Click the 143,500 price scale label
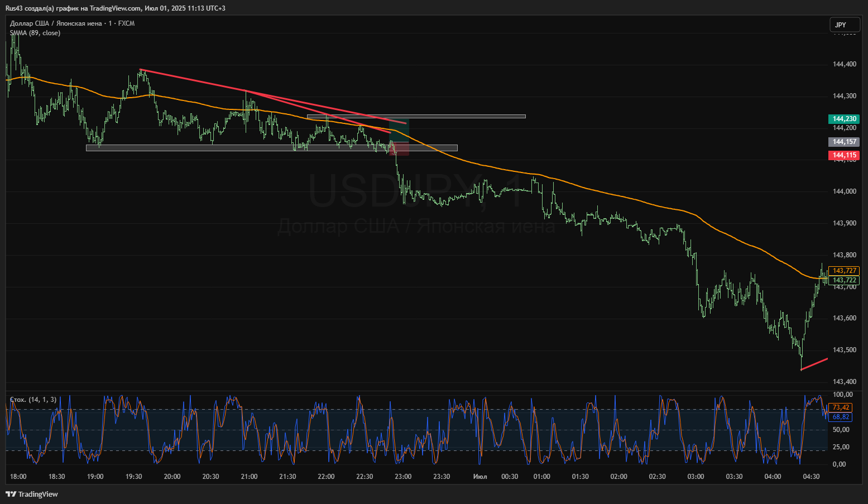 coord(844,350)
